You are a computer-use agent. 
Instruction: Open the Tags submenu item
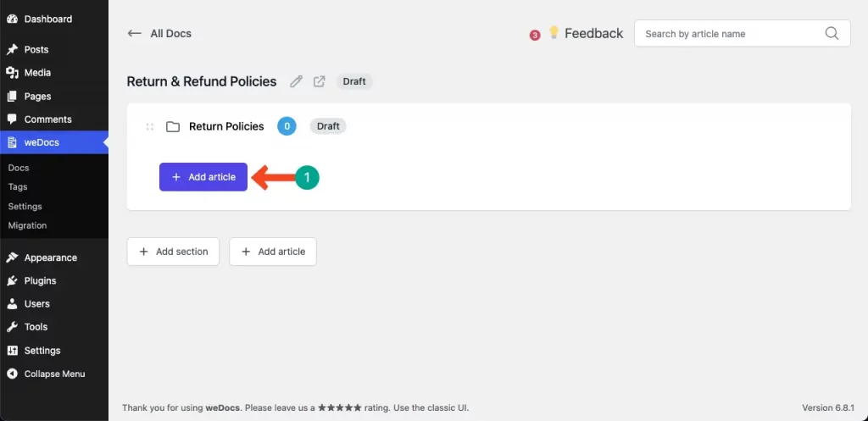[18, 186]
